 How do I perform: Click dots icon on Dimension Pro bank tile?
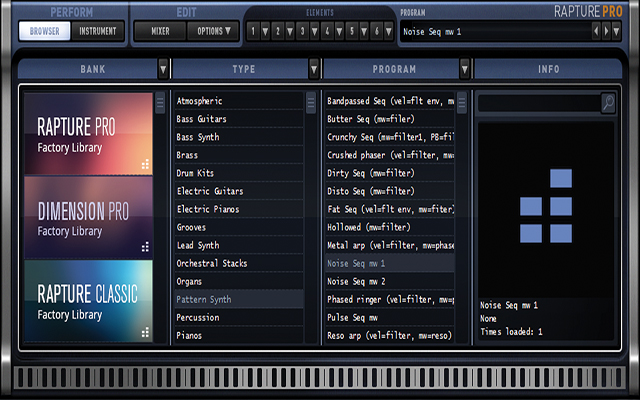point(145,247)
